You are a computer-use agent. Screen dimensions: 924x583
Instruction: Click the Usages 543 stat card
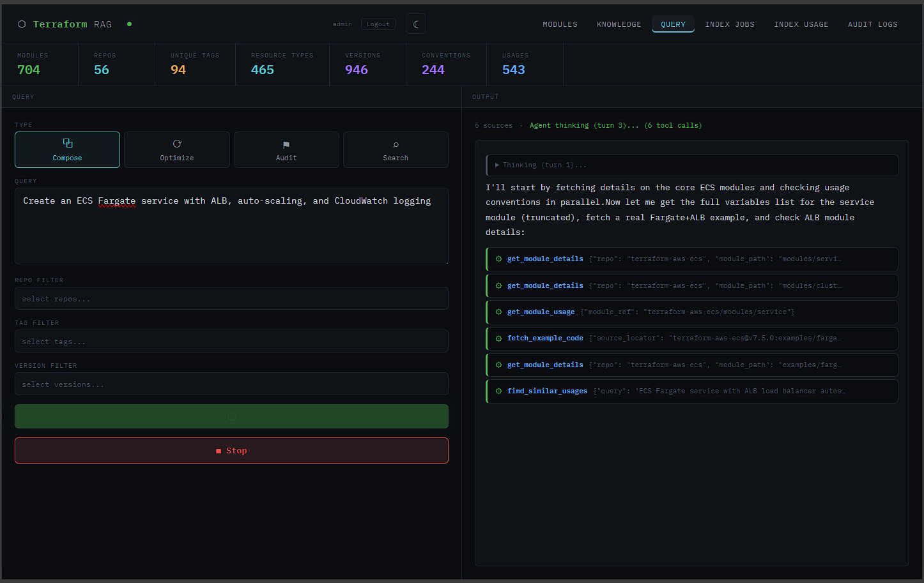click(x=525, y=64)
